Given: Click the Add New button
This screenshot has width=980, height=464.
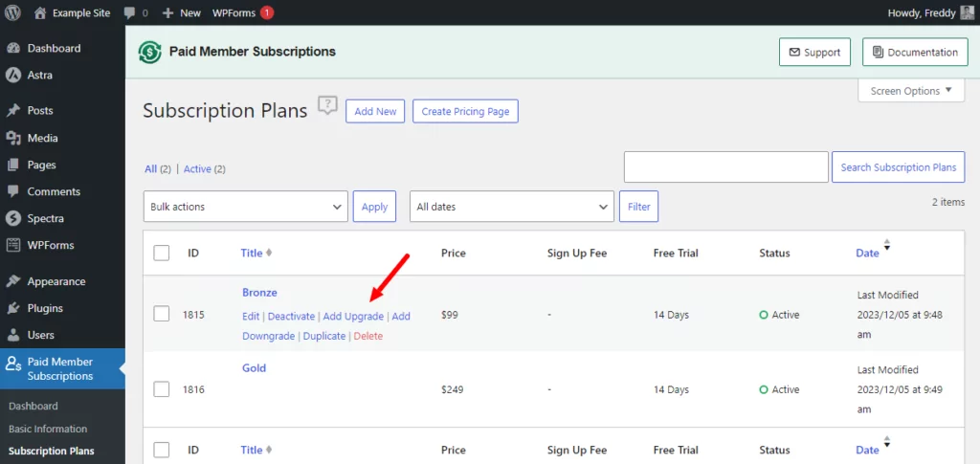Looking at the screenshot, I should (x=375, y=111).
